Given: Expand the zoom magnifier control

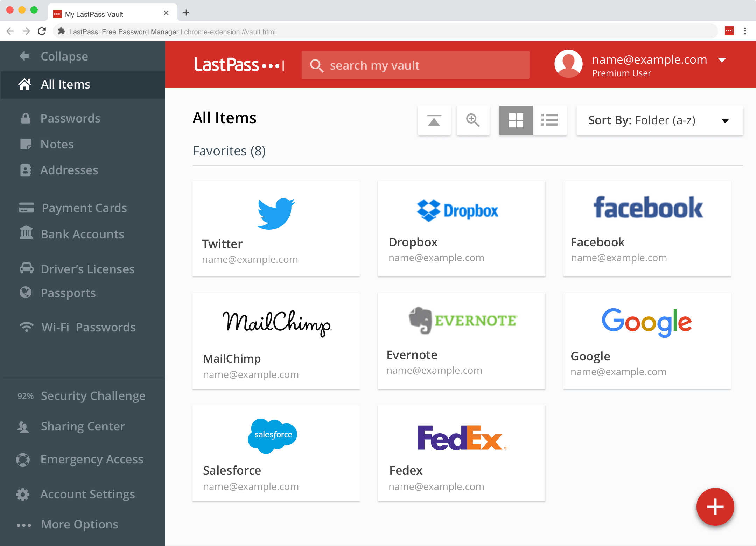Looking at the screenshot, I should 474,120.
